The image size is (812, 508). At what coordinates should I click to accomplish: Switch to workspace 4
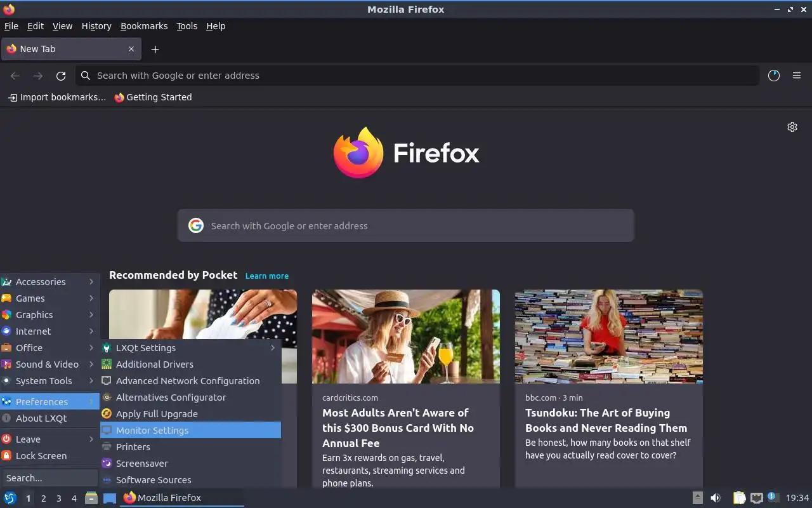click(74, 498)
